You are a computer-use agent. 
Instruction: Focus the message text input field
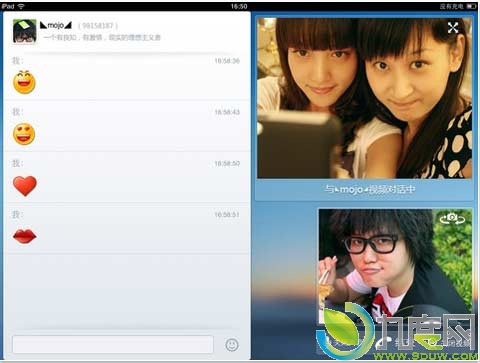pos(113,344)
